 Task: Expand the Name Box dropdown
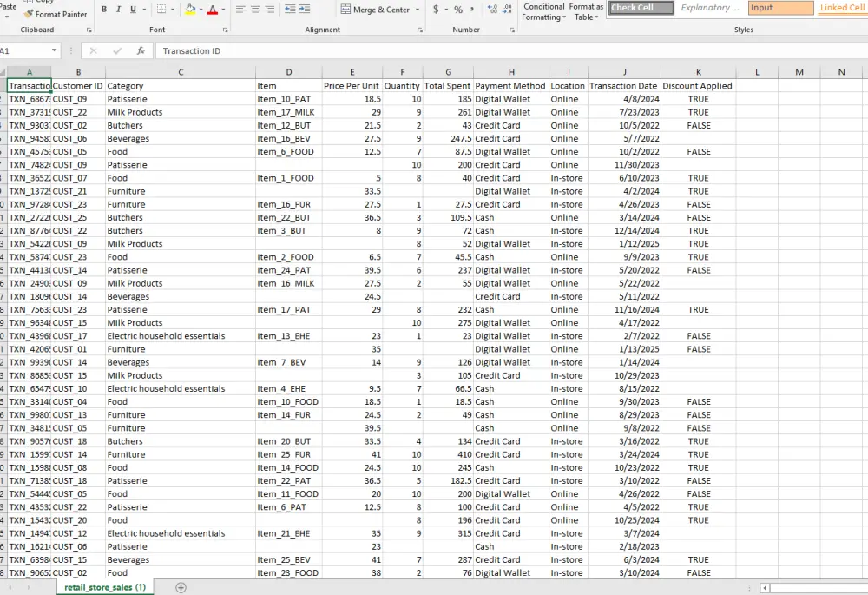(x=54, y=50)
